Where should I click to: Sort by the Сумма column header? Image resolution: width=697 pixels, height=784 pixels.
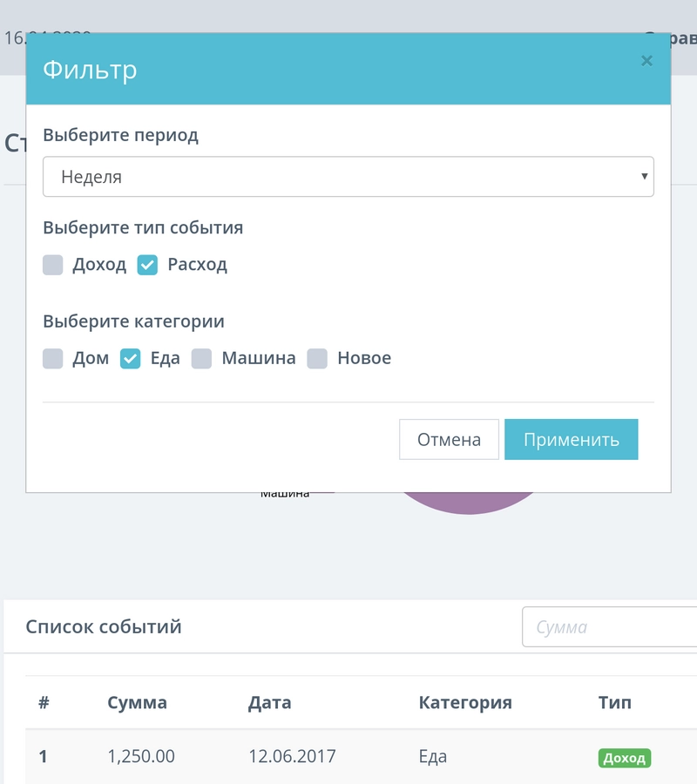pos(137,702)
